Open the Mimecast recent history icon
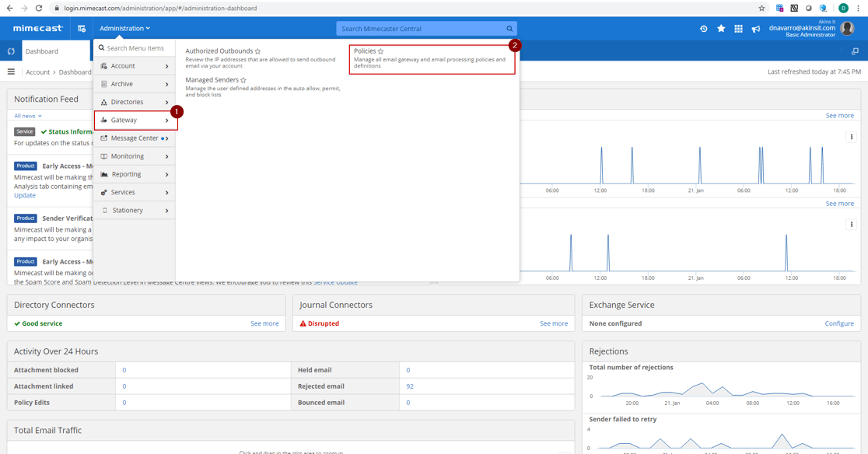Viewport: 868px width, 454px height. tap(703, 28)
